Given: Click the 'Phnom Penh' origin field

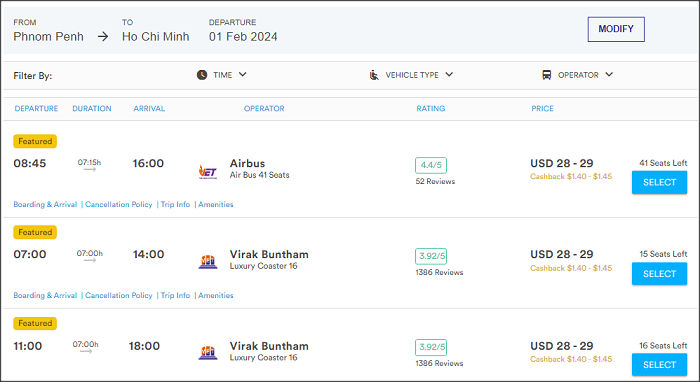Looking at the screenshot, I should click(x=48, y=37).
